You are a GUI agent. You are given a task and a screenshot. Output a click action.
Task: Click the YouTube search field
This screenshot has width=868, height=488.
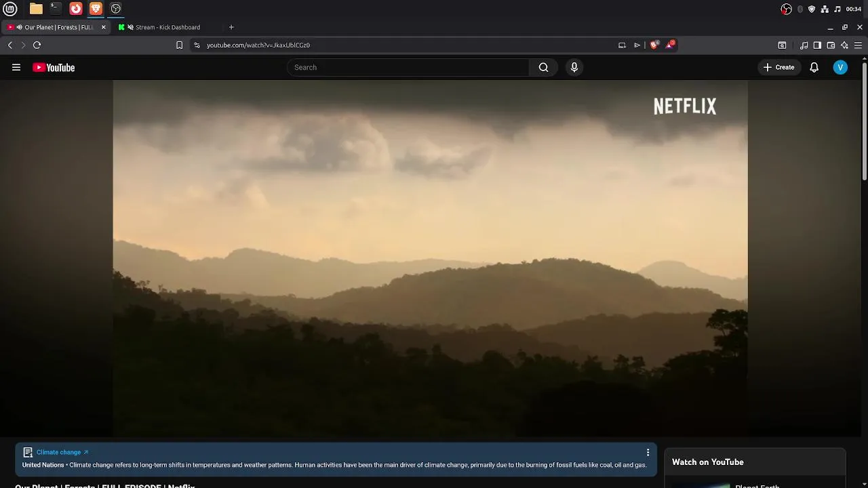click(x=408, y=67)
